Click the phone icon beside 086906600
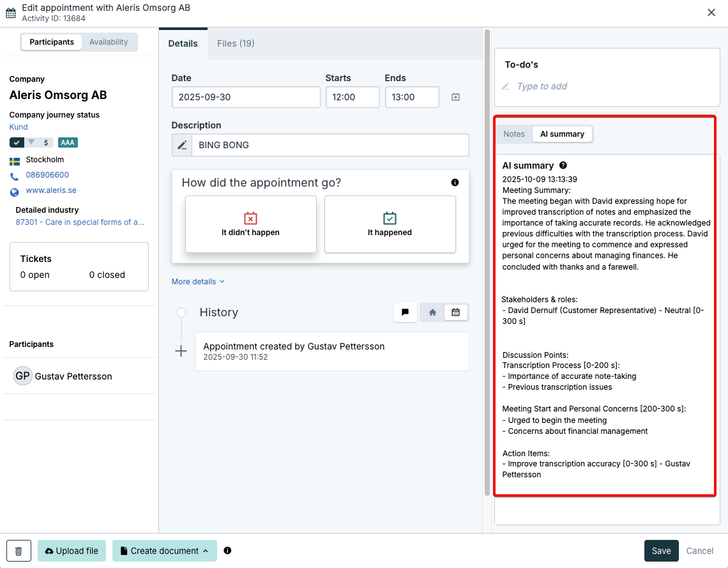The height and width of the screenshot is (568, 728). pos(15,176)
